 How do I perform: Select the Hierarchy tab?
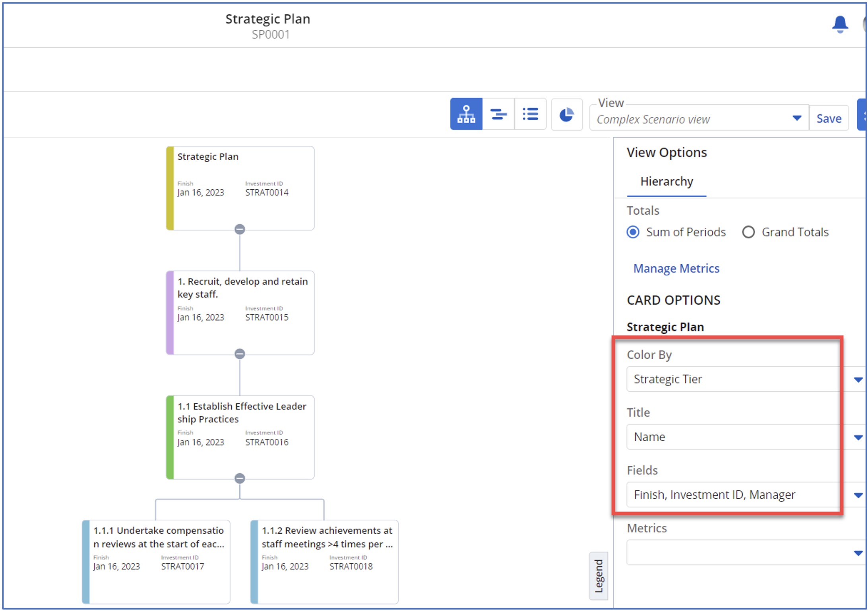(x=666, y=182)
